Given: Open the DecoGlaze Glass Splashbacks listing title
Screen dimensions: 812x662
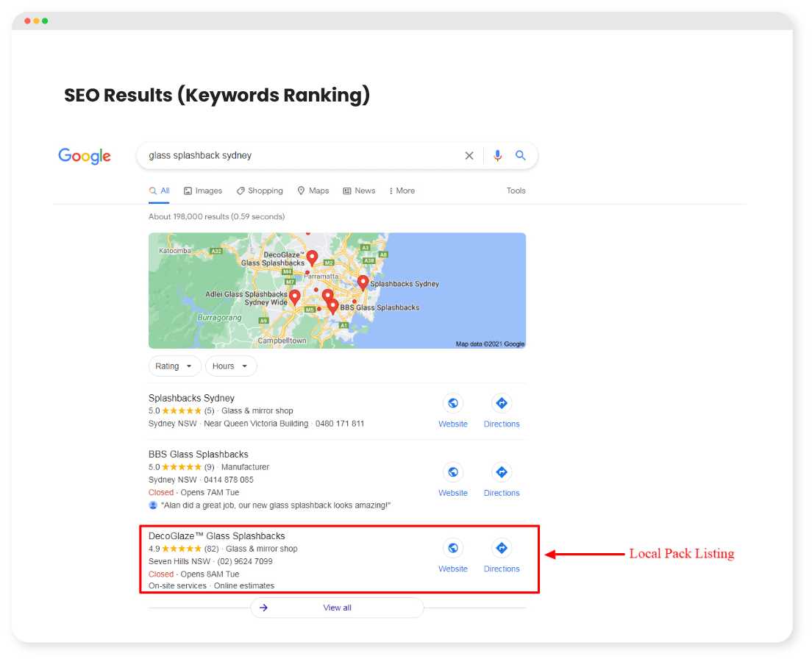Looking at the screenshot, I should pyautogui.click(x=217, y=536).
